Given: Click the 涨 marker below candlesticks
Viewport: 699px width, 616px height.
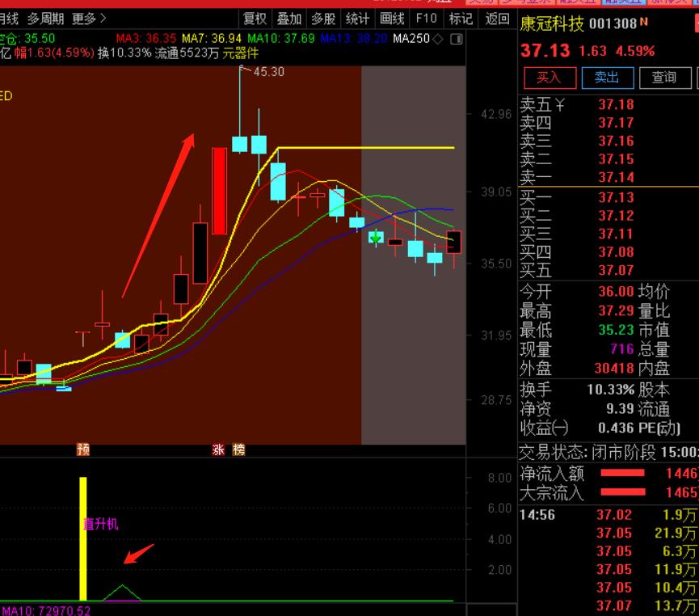Looking at the screenshot, I should (x=218, y=449).
